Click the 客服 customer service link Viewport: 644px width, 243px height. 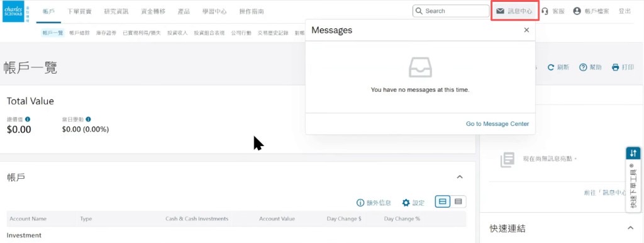(553, 11)
